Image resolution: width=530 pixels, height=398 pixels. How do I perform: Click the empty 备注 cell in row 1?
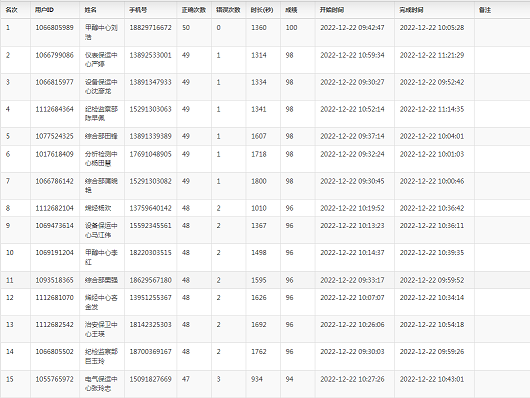(x=502, y=32)
